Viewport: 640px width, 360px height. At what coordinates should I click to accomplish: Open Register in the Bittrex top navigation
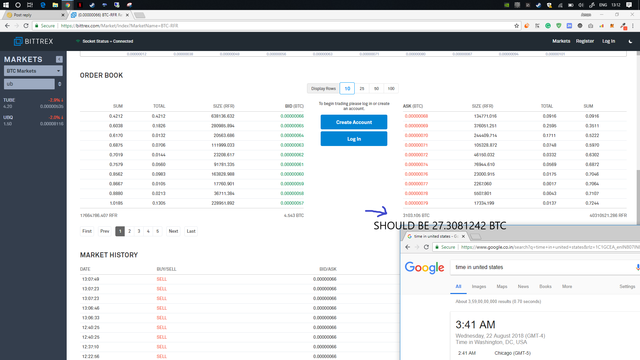click(x=585, y=41)
